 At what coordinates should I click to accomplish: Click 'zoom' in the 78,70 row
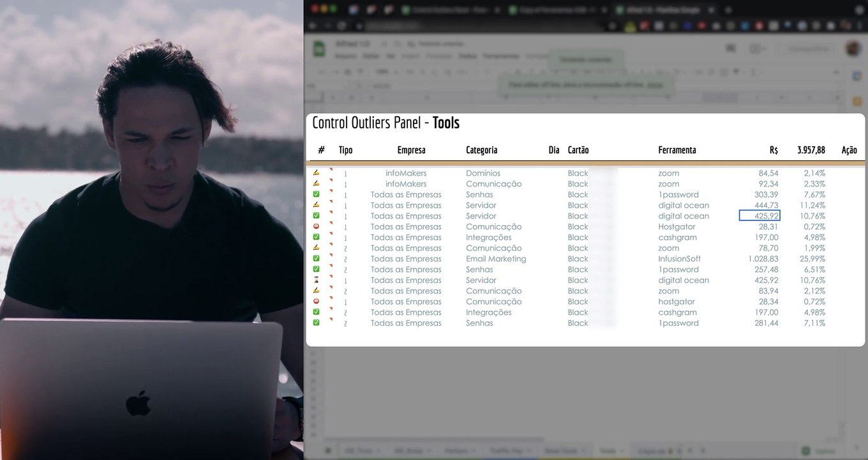(x=669, y=248)
